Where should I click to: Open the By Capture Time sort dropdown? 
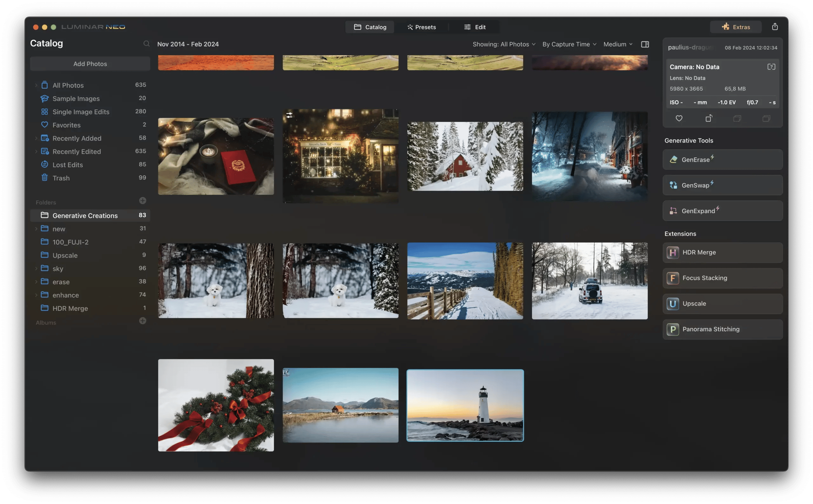click(x=569, y=44)
